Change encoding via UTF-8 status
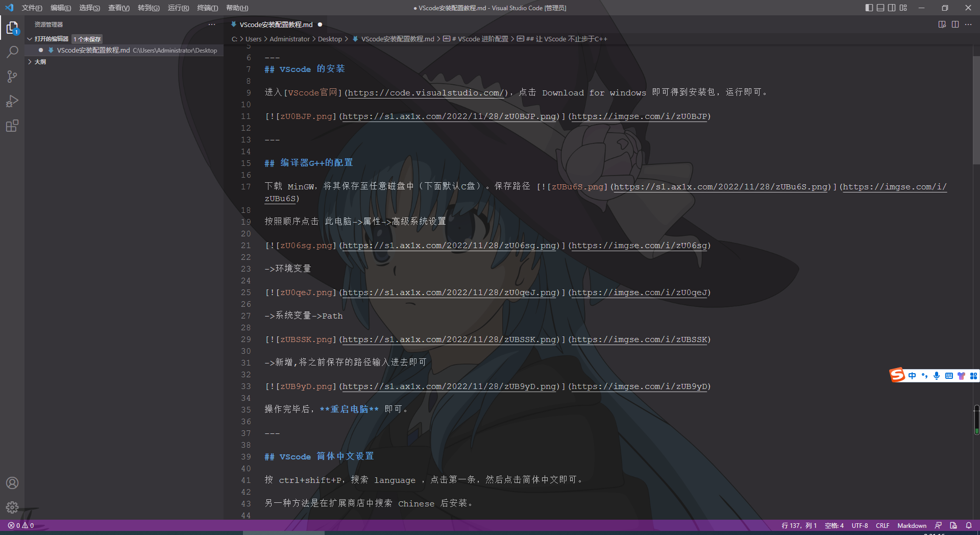Viewport: 980px width, 535px height. (x=860, y=525)
